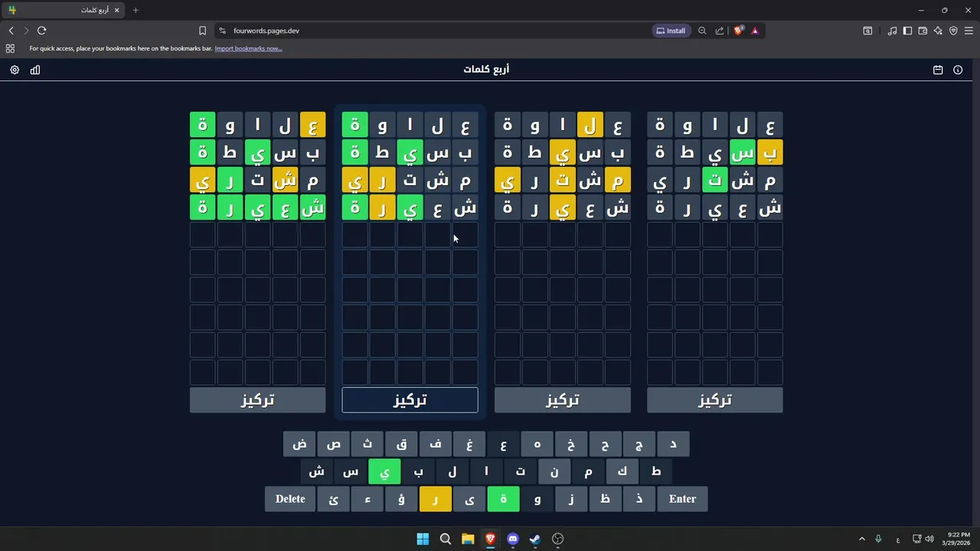Viewport: 980px width, 551px height.
Task: Select the أربع كلمات browser tab
Action: pos(64,10)
